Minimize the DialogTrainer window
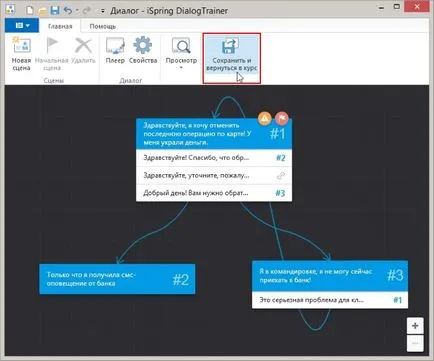Screen dimensions: 434x361 pos(381,8)
